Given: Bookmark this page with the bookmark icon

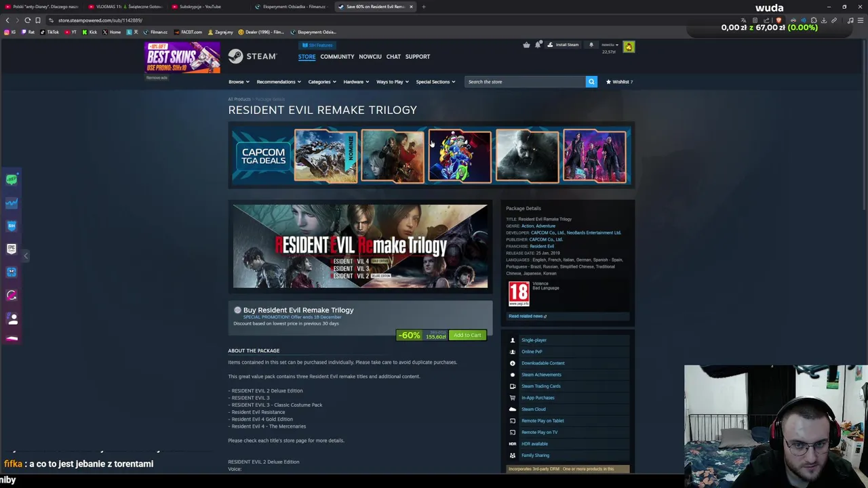Looking at the screenshot, I should point(38,20).
